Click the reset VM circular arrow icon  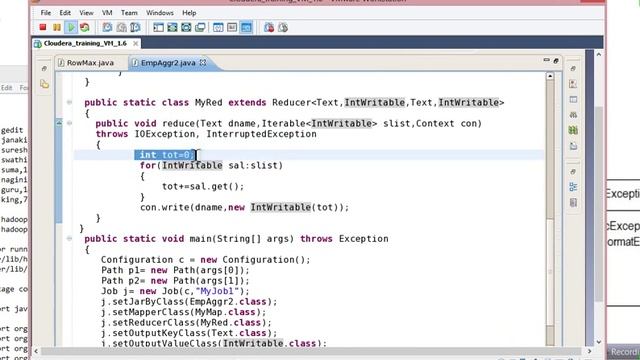click(85, 27)
